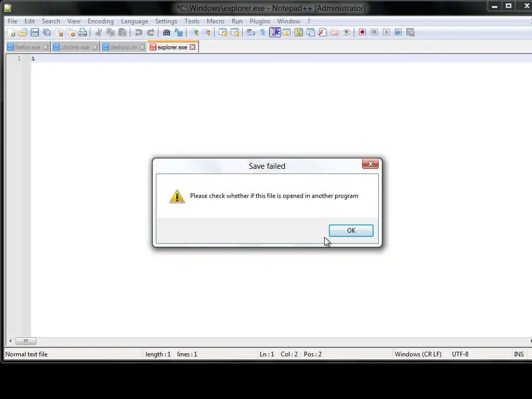Viewport: 532px width, 399px height.
Task: Open the File menu
Action: [12, 21]
